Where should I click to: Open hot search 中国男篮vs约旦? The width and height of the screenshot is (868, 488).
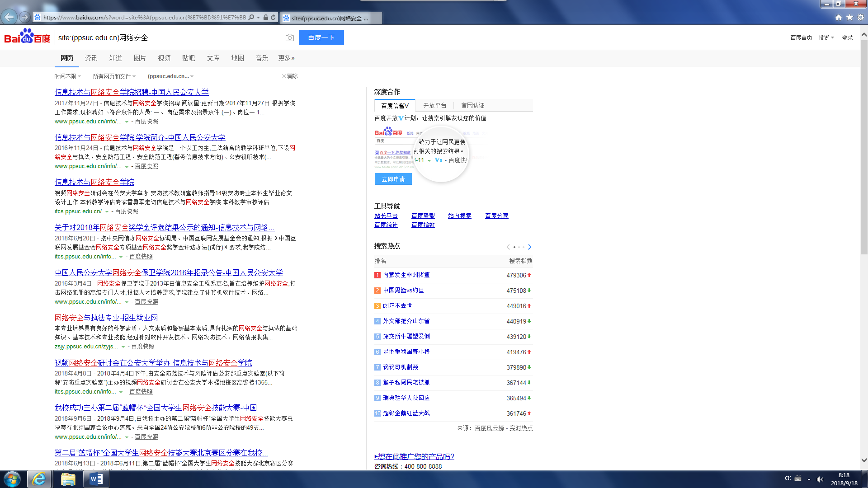[404, 290]
